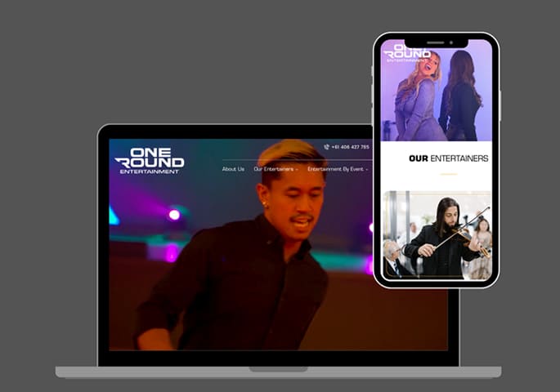Click the phone handset icon beside the number
The width and height of the screenshot is (560, 392).
[x=326, y=147]
